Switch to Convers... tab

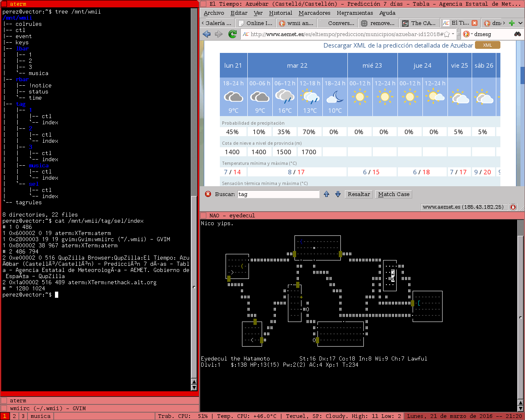coord(337,23)
